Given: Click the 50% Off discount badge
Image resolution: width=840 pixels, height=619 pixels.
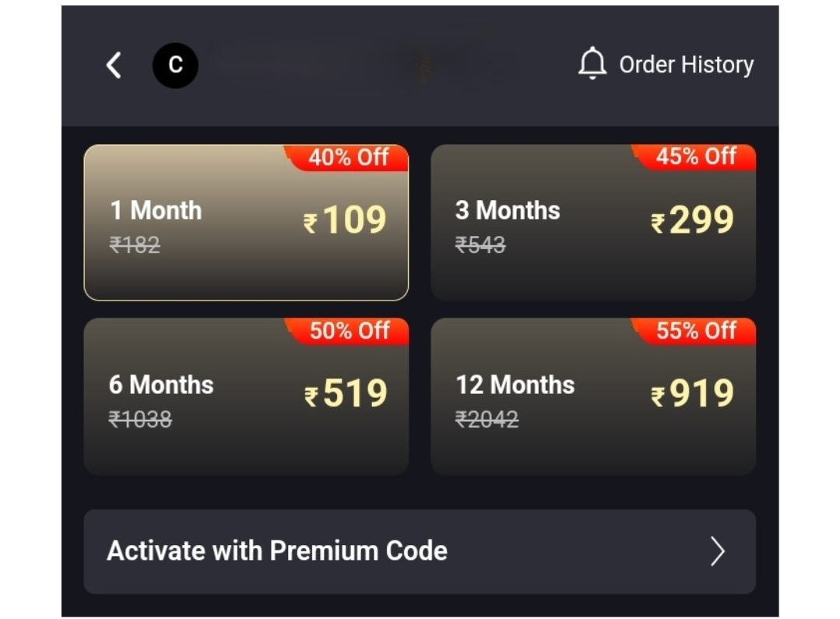Looking at the screenshot, I should pyautogui.click(x=349, y=331).
